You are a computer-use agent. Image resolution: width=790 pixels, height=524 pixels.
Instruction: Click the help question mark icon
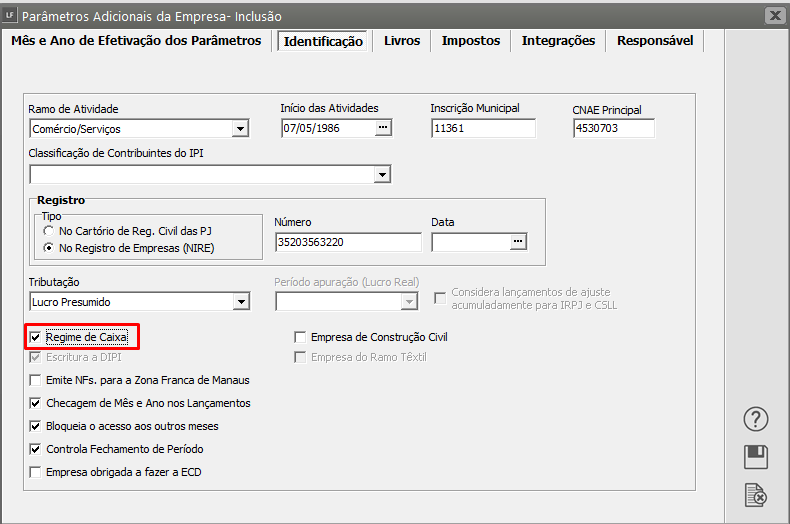click(756, 419)
